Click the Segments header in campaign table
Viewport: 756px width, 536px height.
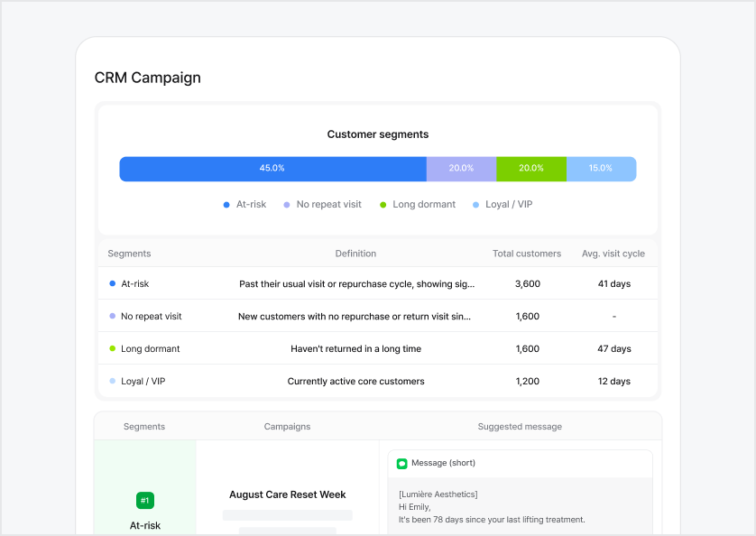144,427
